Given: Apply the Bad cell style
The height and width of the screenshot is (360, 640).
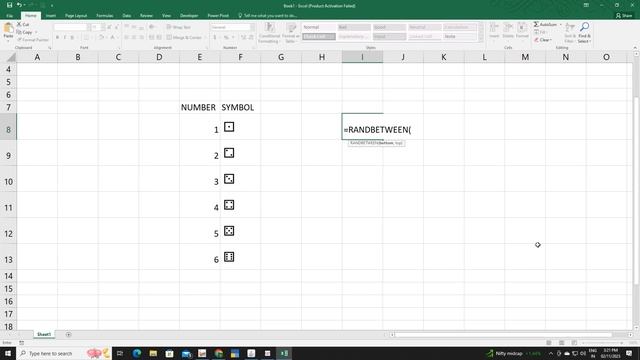Looking at the screenshot, I should click(x=354, y=27).
